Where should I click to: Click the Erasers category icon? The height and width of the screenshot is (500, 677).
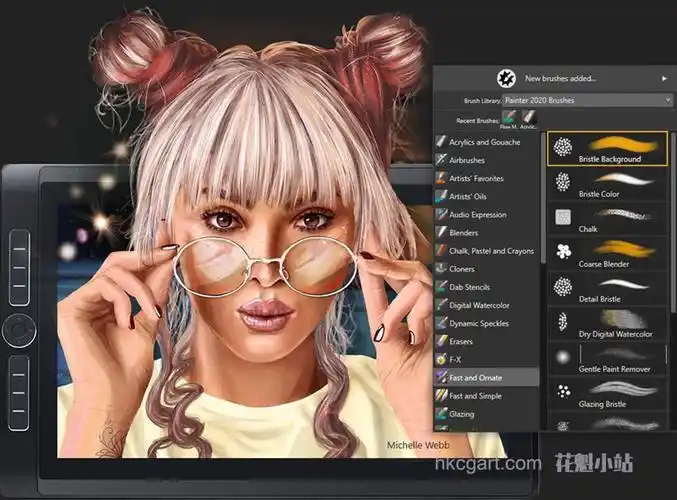point(440,341)
